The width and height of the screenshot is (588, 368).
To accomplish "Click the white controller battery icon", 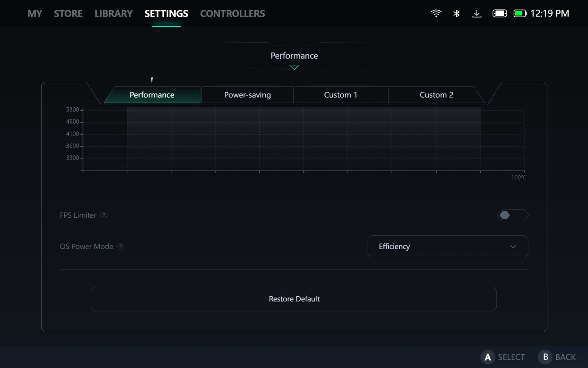I will tap(499, 14).
